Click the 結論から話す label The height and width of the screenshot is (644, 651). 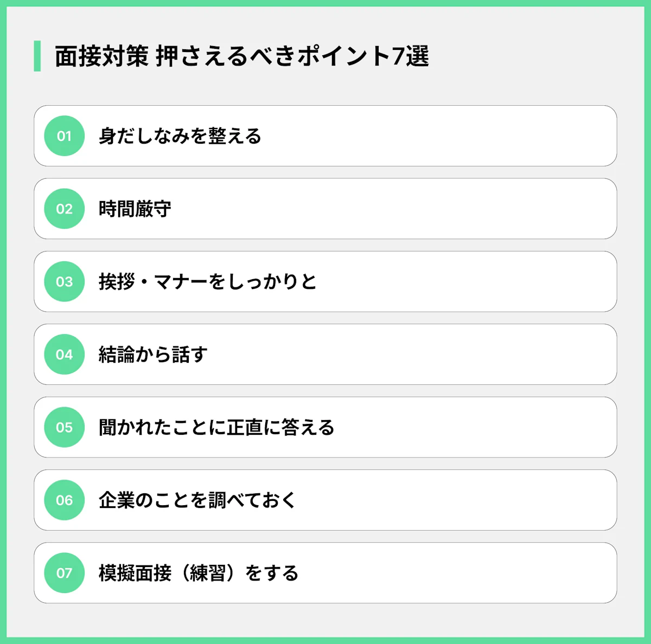pos(153,355)
